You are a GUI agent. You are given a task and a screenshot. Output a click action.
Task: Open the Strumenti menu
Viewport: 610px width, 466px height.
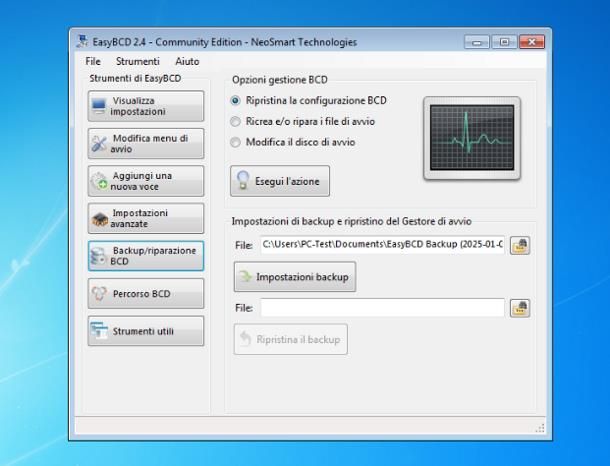click(x=138, y=61)
